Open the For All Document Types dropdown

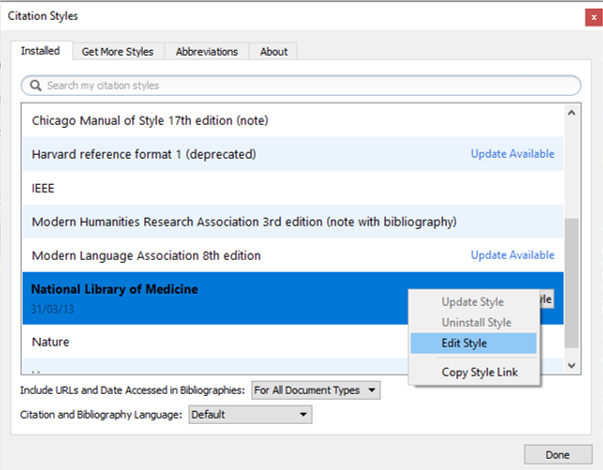click(316, 390)
